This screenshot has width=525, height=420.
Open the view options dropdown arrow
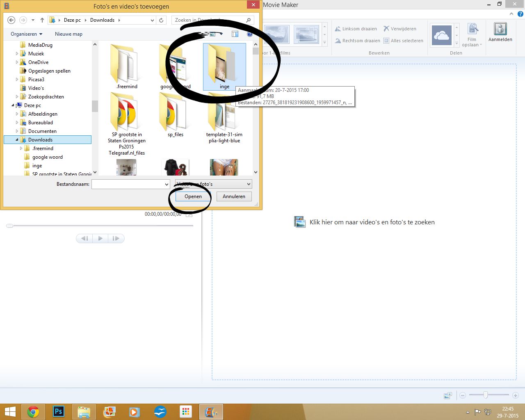(222, 34)
